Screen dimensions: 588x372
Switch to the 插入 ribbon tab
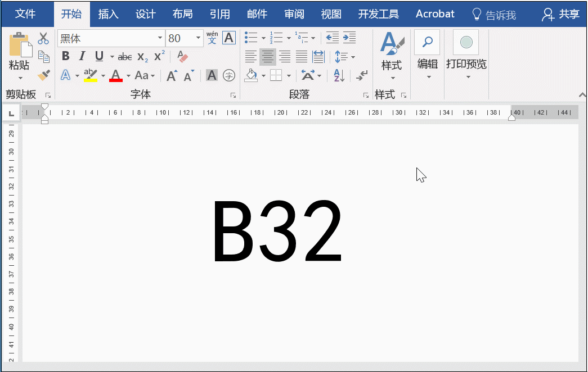point(108,13)
